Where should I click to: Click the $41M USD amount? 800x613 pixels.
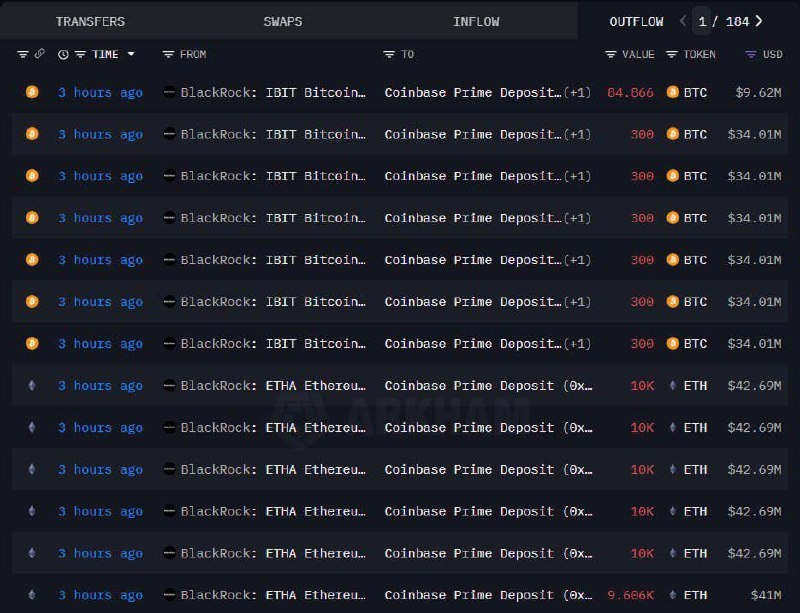[x=766, y=595]
